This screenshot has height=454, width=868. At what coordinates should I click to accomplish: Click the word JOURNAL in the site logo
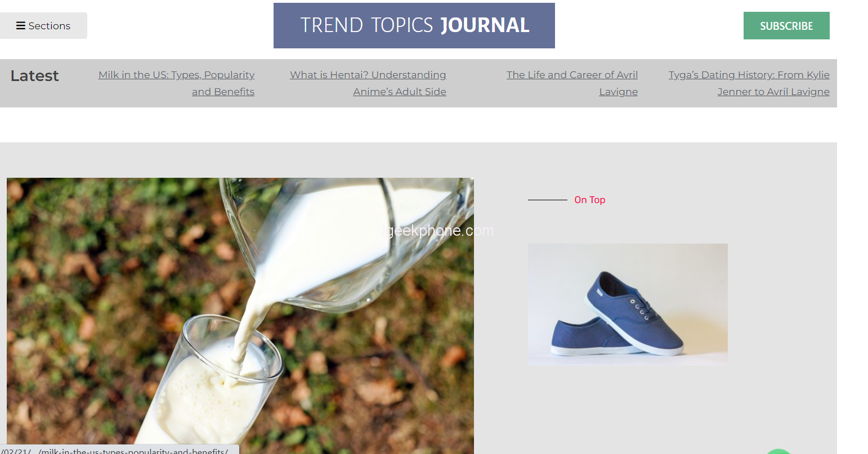pyautogui.click(x=485, y=25)
